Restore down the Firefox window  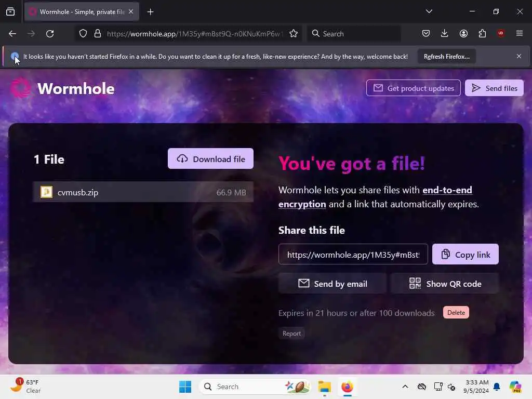click(496, 11)
